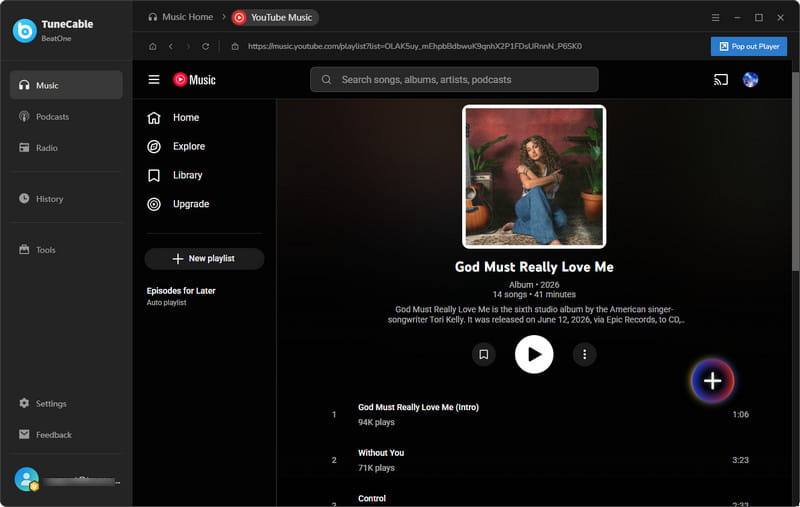Open the Music section in sidebar
Image resolution: width=800 pixels, height=507 pixels.
(66, 85)
